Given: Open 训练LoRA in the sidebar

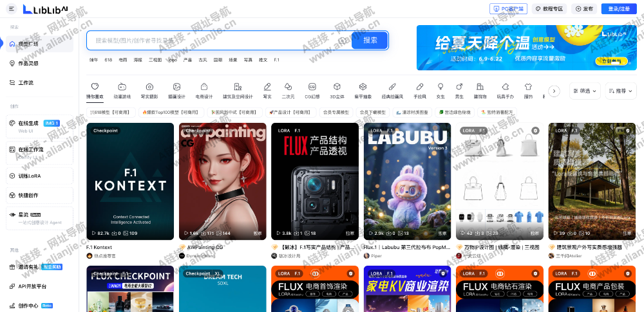Looking at the screenshot, I should coord(40,176).
